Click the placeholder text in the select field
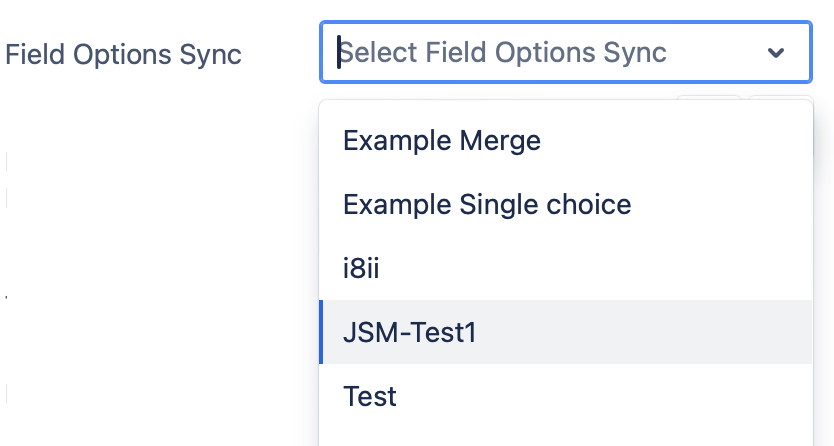Screen dimensions: 834x446 click(504, 52)
